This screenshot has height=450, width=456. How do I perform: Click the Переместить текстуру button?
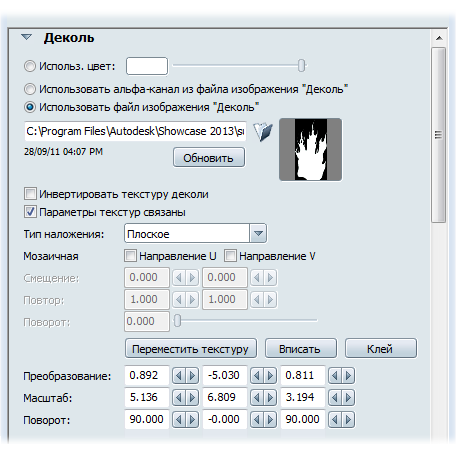(191, 349)
